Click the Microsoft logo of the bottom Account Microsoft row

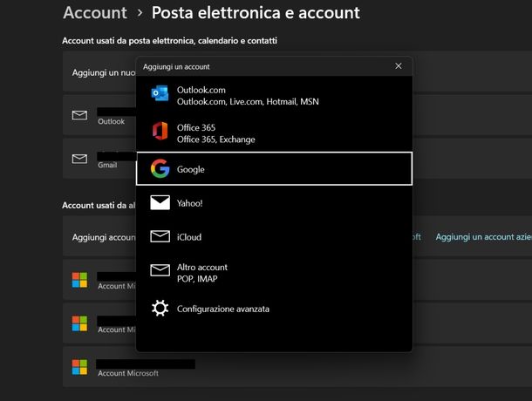79,367
